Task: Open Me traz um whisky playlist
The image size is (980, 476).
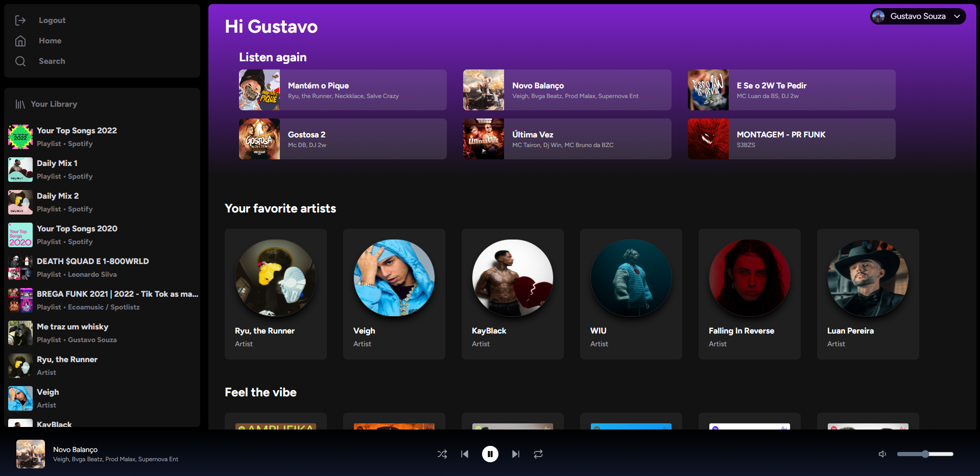Action: (x=102, y=333)
